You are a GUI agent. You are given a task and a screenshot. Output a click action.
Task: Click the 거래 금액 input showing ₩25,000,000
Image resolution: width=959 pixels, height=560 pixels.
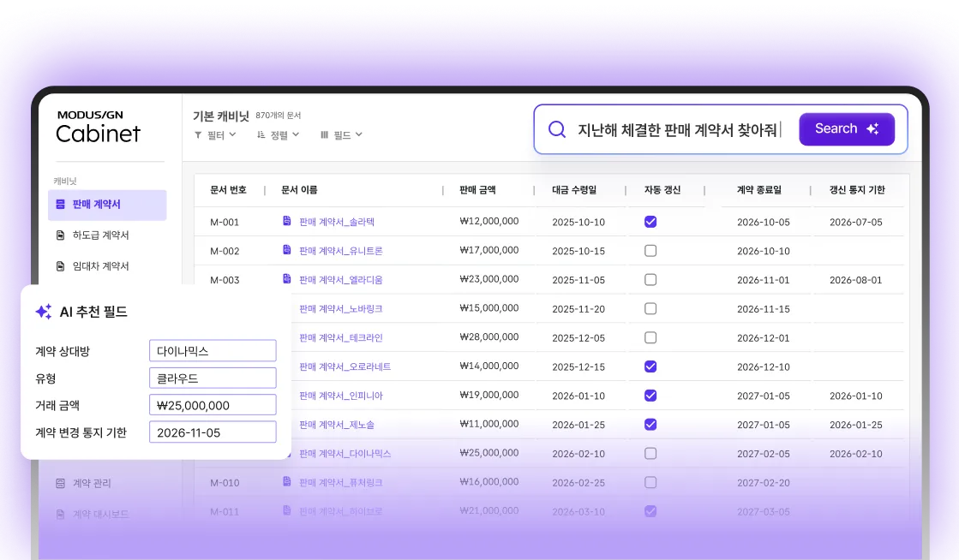click(213, 404)
